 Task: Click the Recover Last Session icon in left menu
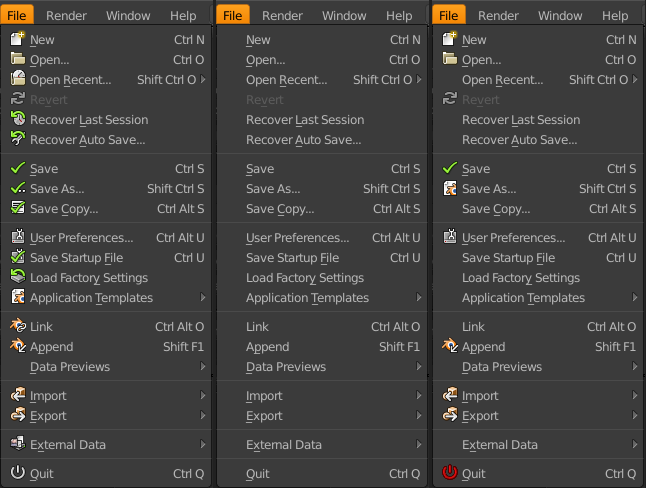(18, 119)
